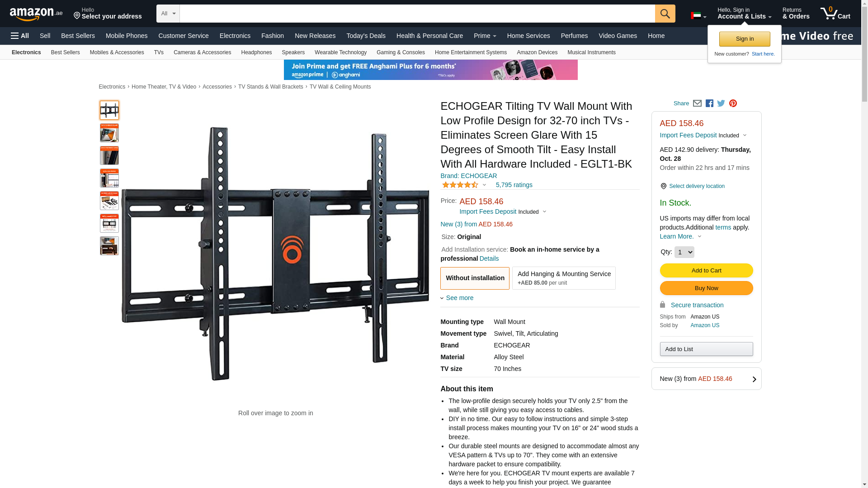The height and width of the screenshot is (488, 868).
Task: Share the product via email icon
Action: [697, 103]
